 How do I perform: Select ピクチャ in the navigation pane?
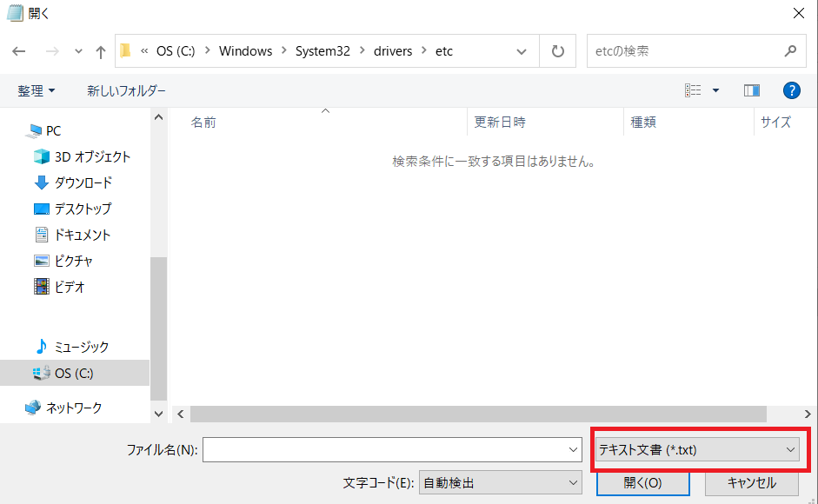(x=73, y=260)
